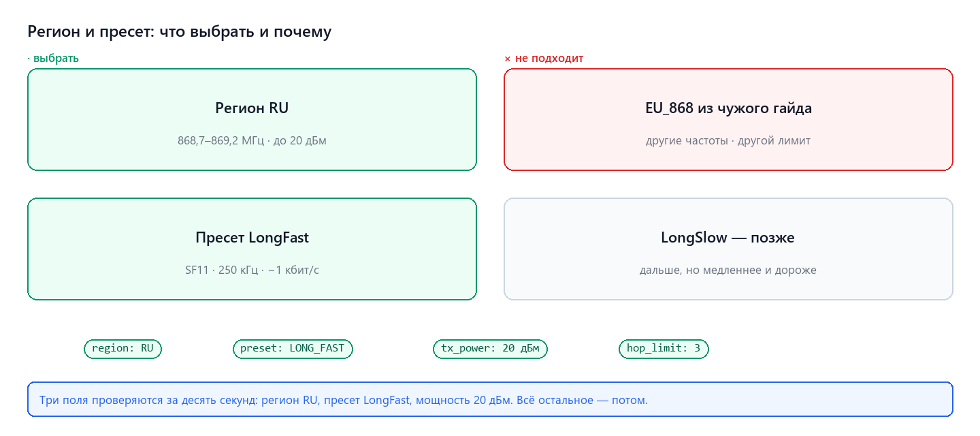This screenshot has height=436, width=980.
Task: Click the red × mark before "не подходит"
Action: click(x=507, y=59)
